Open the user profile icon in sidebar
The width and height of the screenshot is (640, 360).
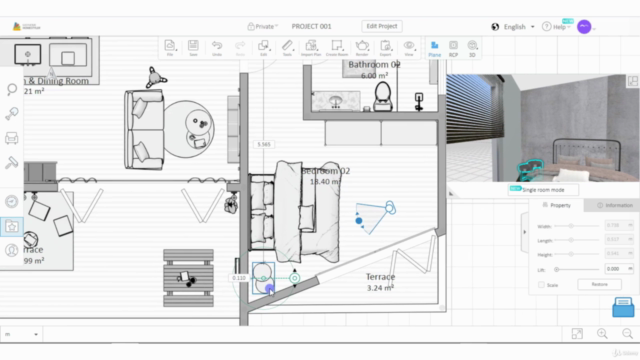pos(11,250)
